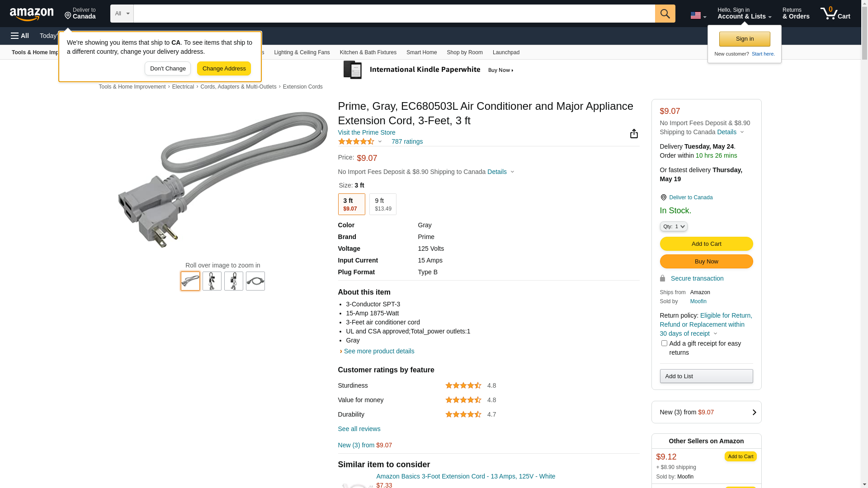The image size is (868, 488).
Task: Open the Smart Home menu item
Action: 421,52
